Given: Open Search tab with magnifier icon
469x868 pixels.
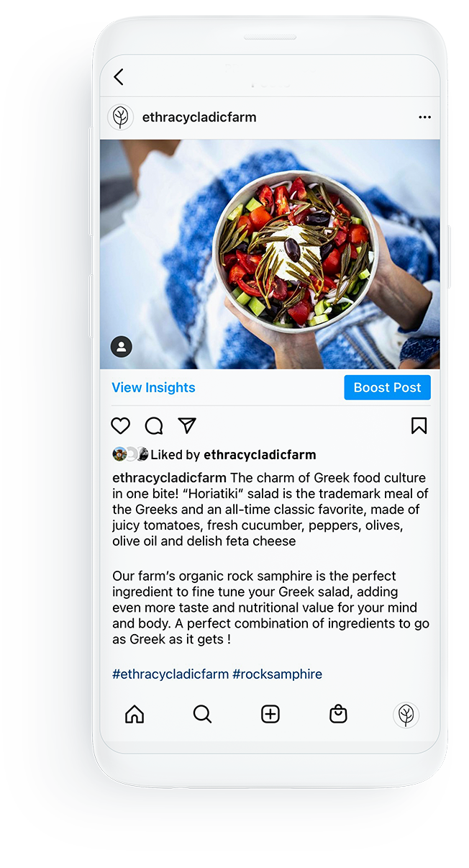Looking at the screenshot, I should 202,714.
